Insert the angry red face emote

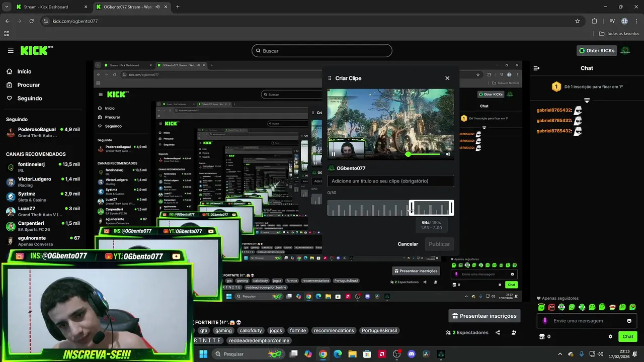coord(551,307)
